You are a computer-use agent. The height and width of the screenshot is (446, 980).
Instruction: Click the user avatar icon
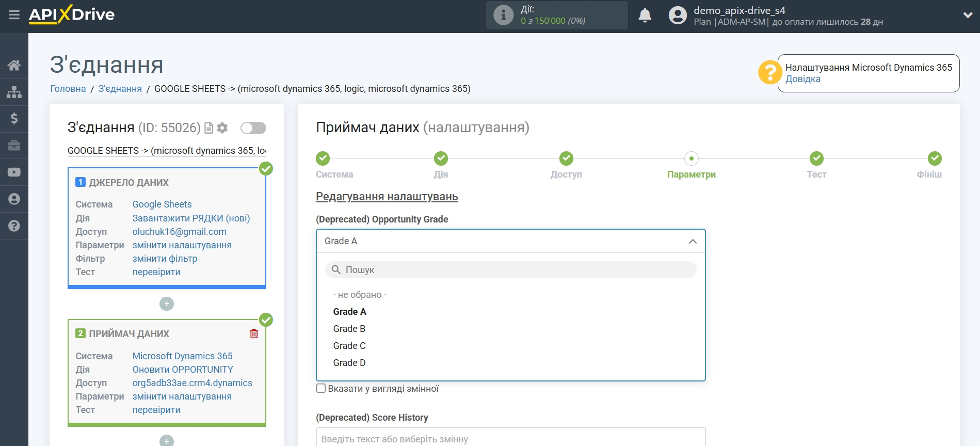(x=678, y=15)
